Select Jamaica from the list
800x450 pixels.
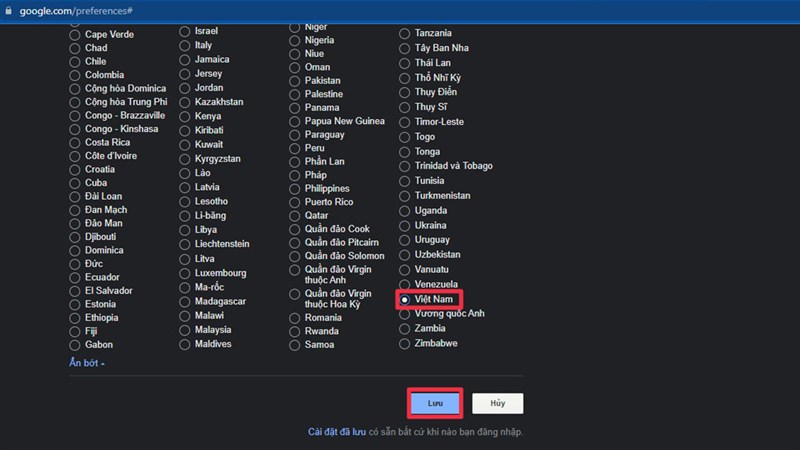(185, 60)
